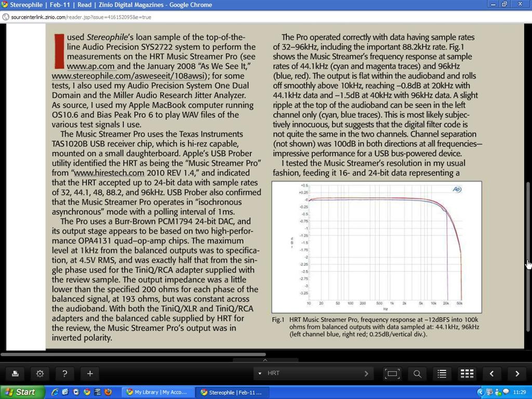The width and height of the screenshot is (532, 399).
Task: Click inside the HRT search field
Action: (x=314, y=373)
